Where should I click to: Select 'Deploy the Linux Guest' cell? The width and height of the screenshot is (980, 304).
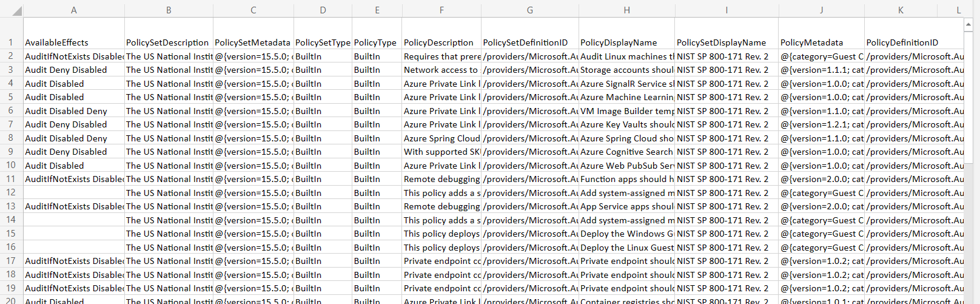coord(626,248)
